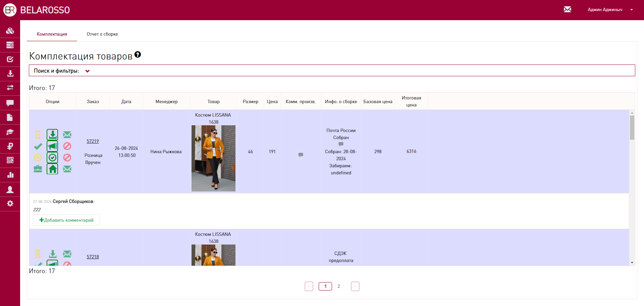The height and width of the screenshot is (306, 644).
Task: Click the Итоговая цена column header
Action: tap(412, 101)
